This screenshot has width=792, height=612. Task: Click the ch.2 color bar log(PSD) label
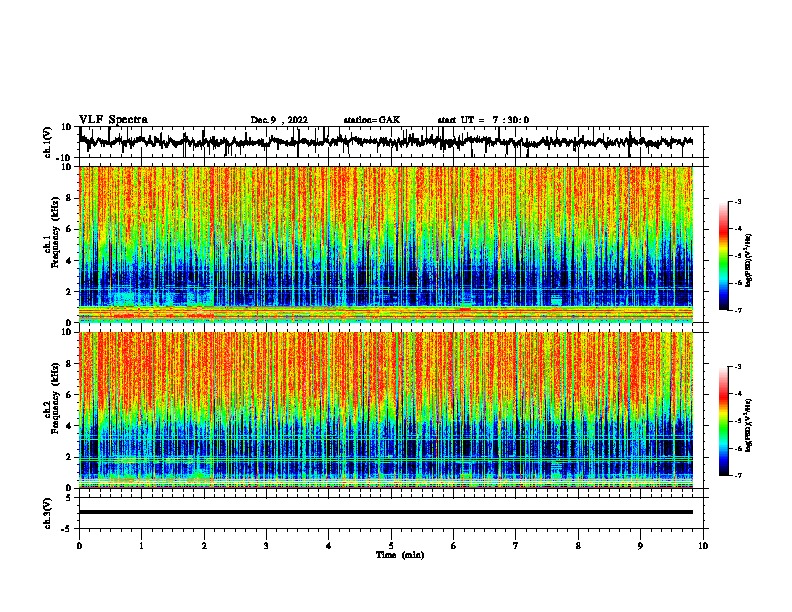tap(748, 426)
